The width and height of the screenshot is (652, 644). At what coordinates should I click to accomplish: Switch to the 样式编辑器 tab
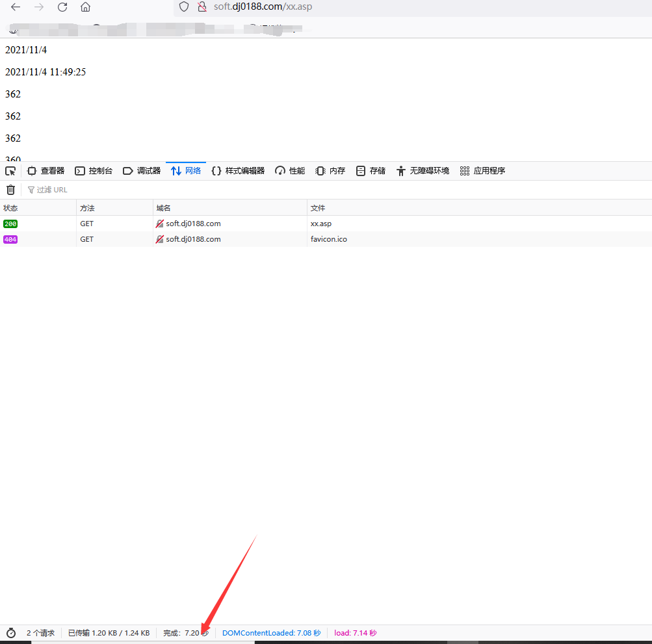tap(238, 171)
